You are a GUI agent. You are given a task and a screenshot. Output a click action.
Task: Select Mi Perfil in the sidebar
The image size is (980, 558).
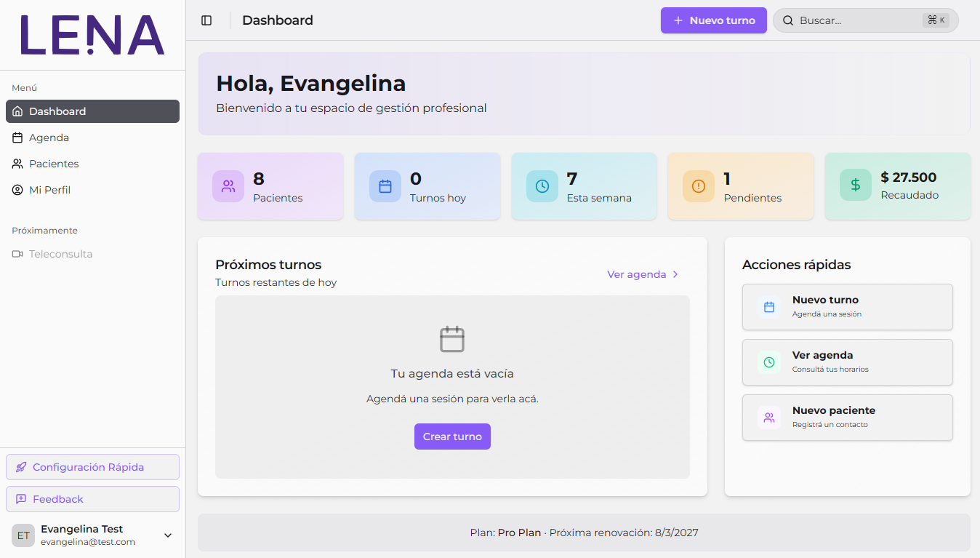(x=92, y=190)
